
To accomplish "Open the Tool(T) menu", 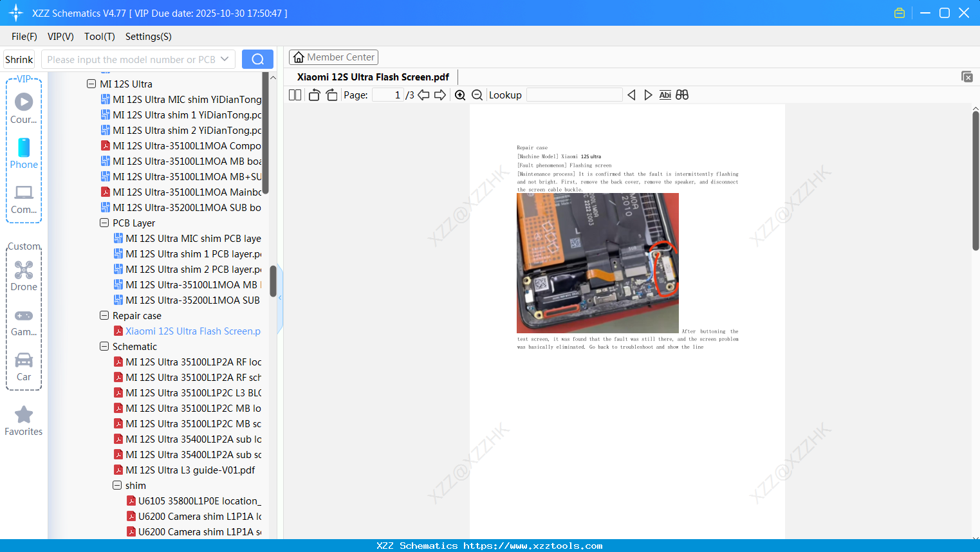I will 100,37.
